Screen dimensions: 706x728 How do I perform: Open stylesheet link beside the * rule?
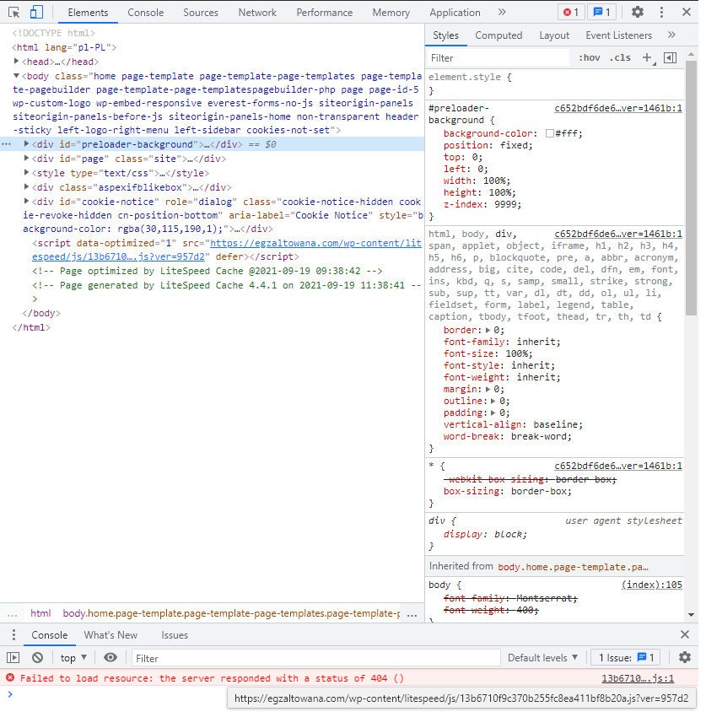(618, 466)
